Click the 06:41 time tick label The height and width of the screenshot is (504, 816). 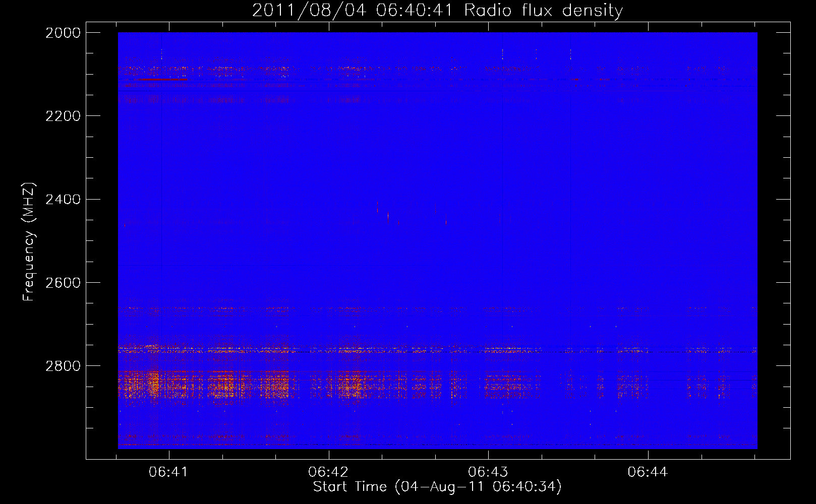(168, 472)
